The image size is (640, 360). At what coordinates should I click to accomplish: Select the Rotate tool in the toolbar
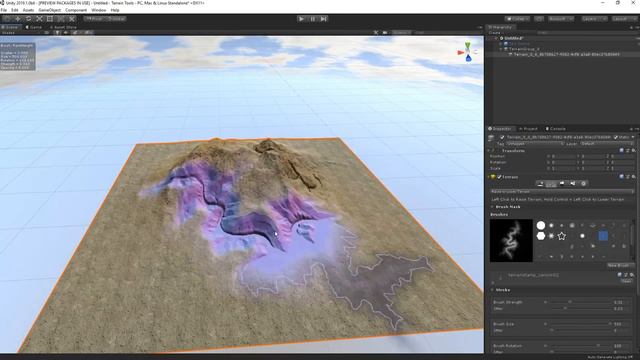29,19
